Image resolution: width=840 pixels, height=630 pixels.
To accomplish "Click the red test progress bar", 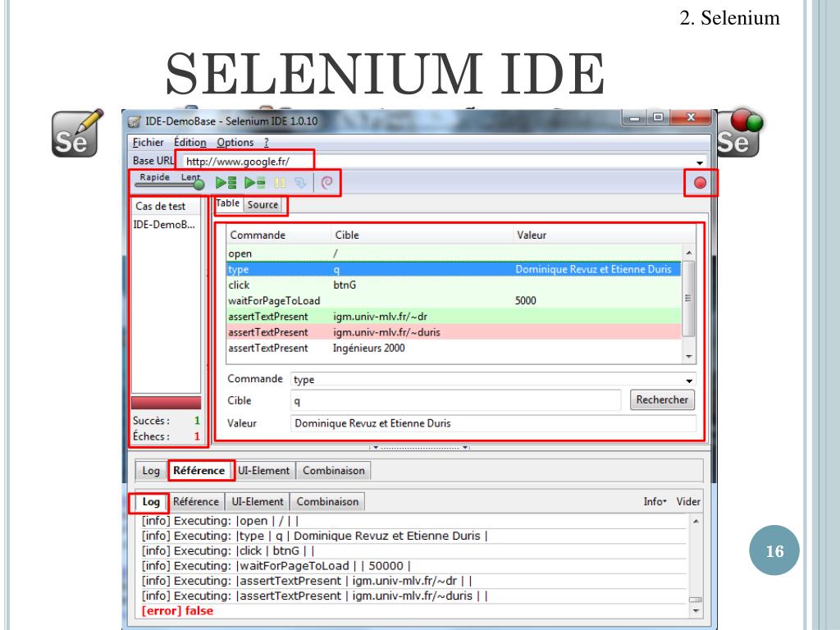I will click(x=166, y=402).
